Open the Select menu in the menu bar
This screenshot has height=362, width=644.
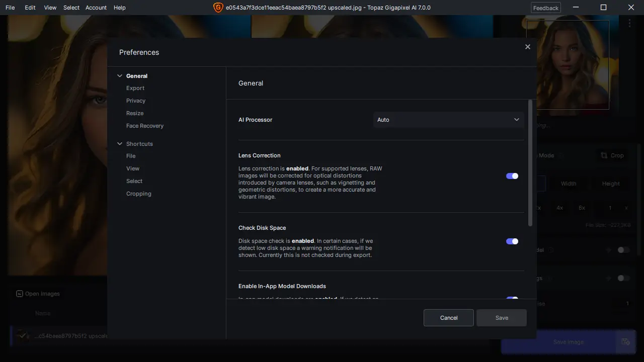[x=71, y=8]
